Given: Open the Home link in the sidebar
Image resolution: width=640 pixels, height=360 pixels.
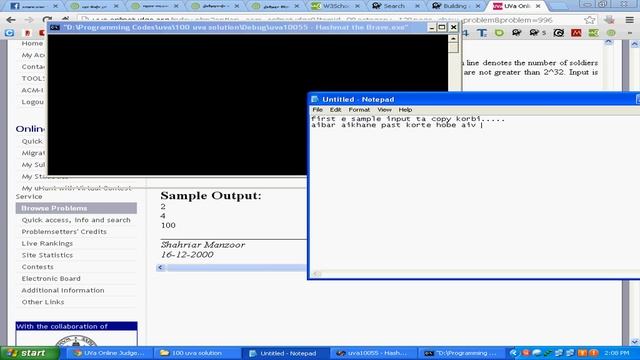Looking at the screenshot, I should pyautogui.click(x=32, y=43).
